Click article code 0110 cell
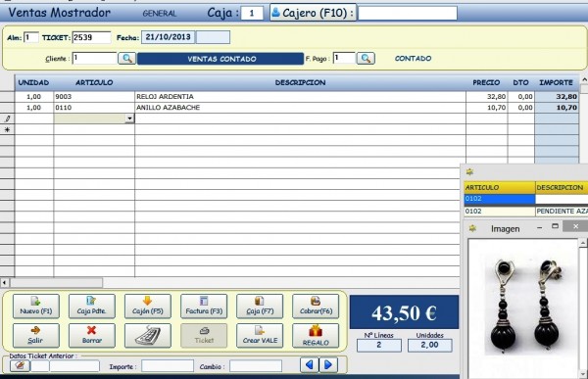The height and width of the screenshot is (379, 588). coord(94,108)
